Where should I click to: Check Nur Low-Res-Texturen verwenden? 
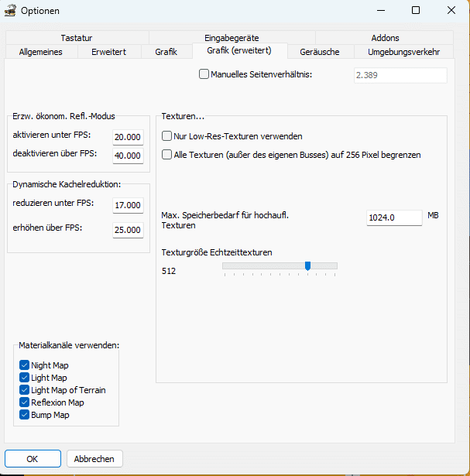point(167,136)
